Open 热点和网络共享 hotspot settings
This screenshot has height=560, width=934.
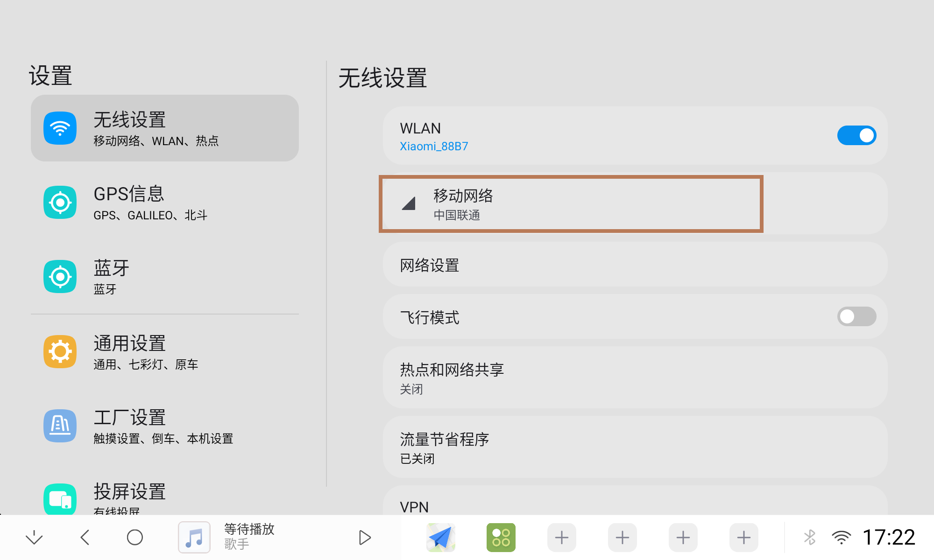point(634,377)
